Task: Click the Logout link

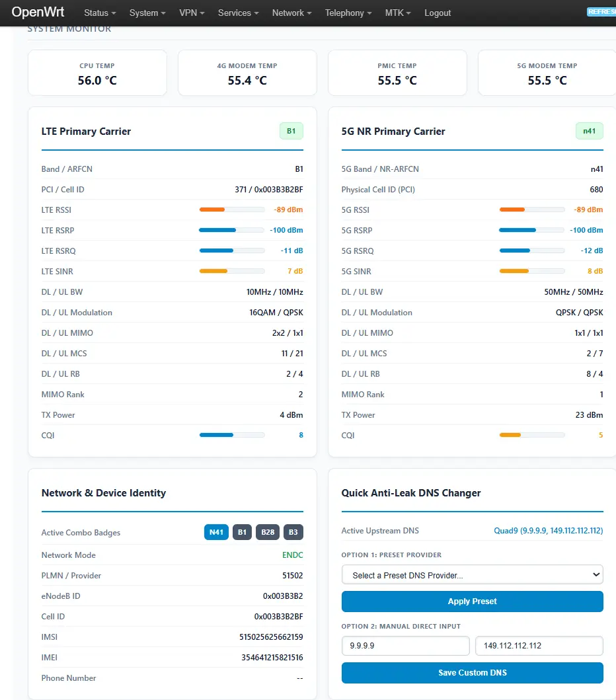Action: [x=438, y=13]
